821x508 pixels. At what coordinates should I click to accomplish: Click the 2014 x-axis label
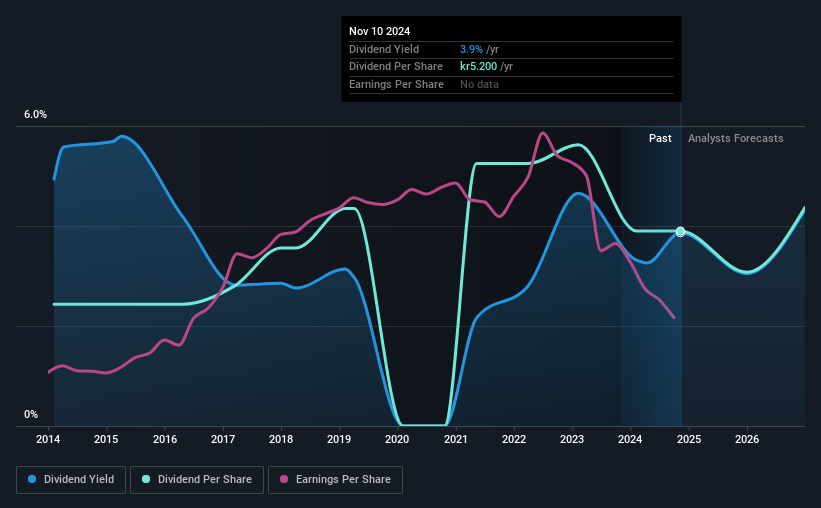(48, 439)
